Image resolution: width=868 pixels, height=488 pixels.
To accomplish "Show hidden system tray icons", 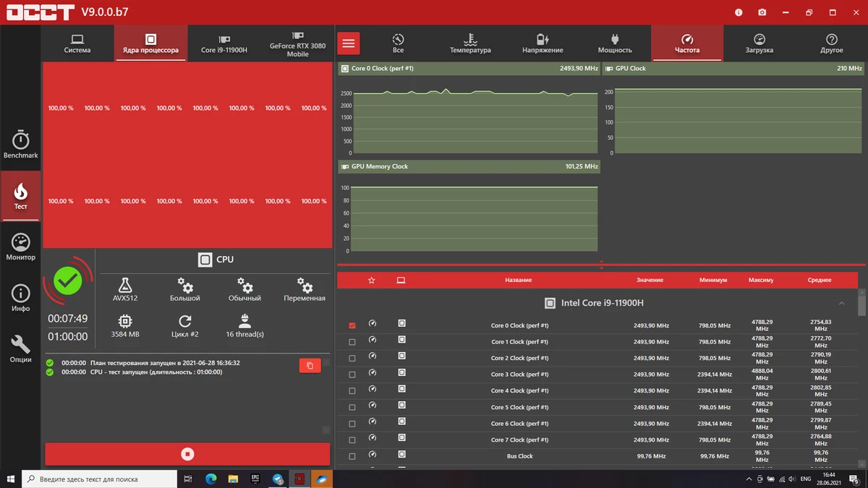I will pyautogui.click(x=748, y=479).
